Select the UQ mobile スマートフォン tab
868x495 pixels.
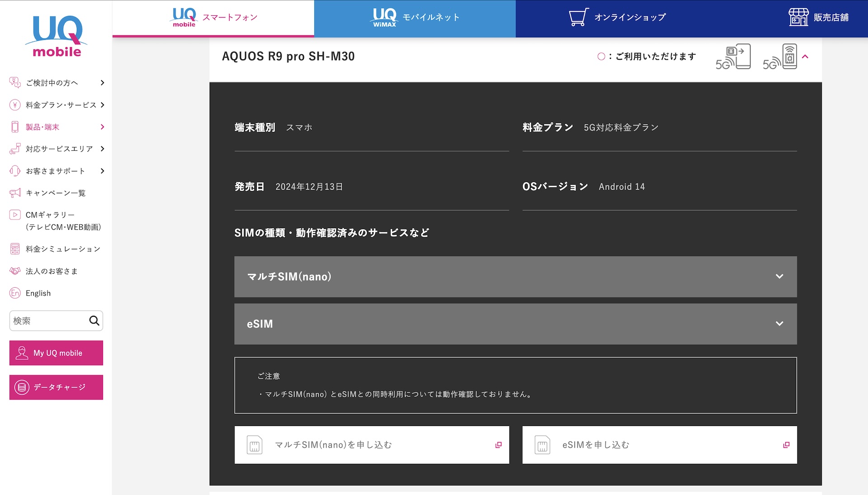213,18
